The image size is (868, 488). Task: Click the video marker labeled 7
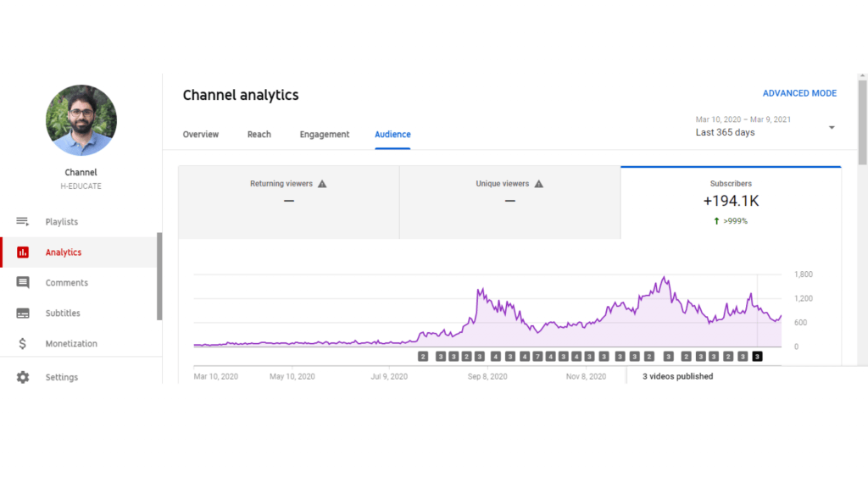(x=537, y=357)
